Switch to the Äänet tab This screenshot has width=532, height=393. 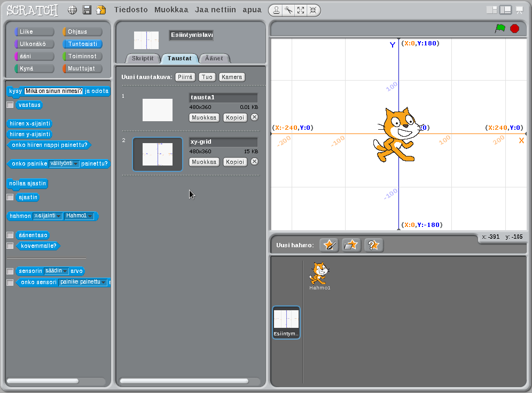coord(214,58)
